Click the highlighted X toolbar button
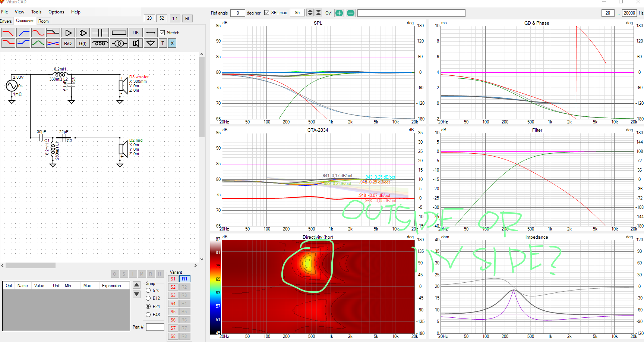The height and width of the screenshot is (342, 644). point(172,43)
